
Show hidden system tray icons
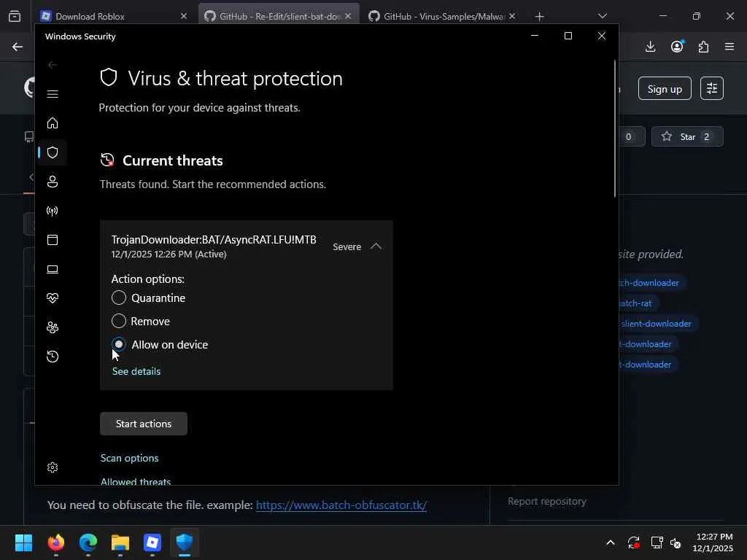(611, 542)
